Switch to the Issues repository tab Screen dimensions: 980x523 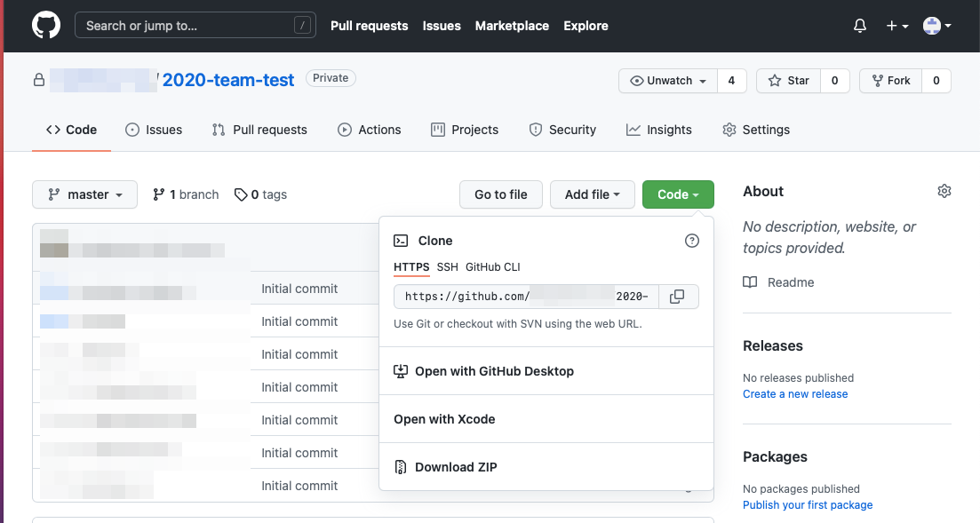pyautogui.click(x=154, y=130)
